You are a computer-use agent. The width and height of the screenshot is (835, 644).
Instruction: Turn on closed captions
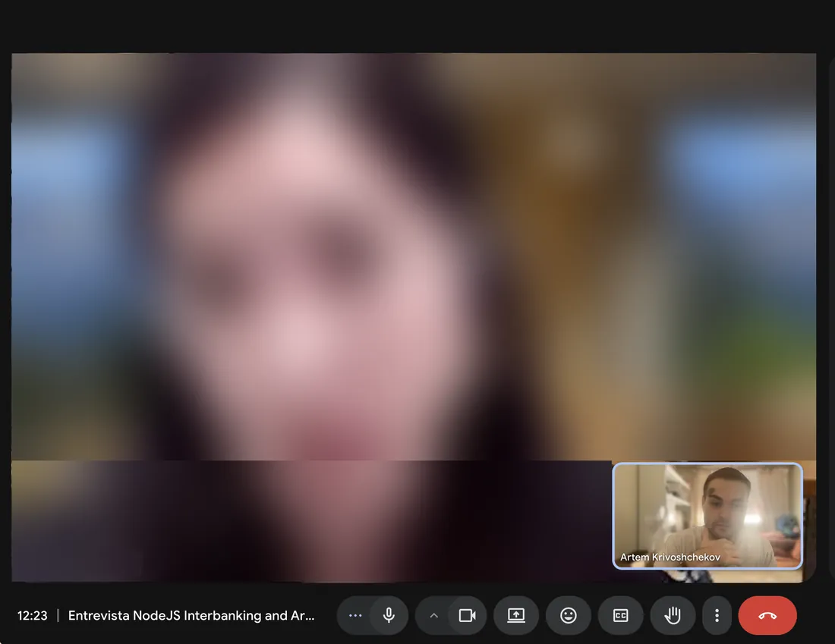coord(620,615)
